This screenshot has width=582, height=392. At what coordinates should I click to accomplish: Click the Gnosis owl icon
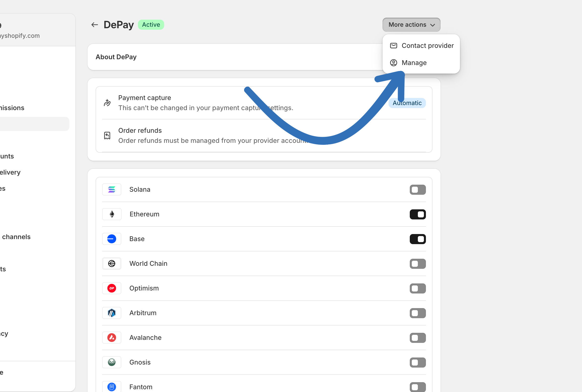(112, 362)
